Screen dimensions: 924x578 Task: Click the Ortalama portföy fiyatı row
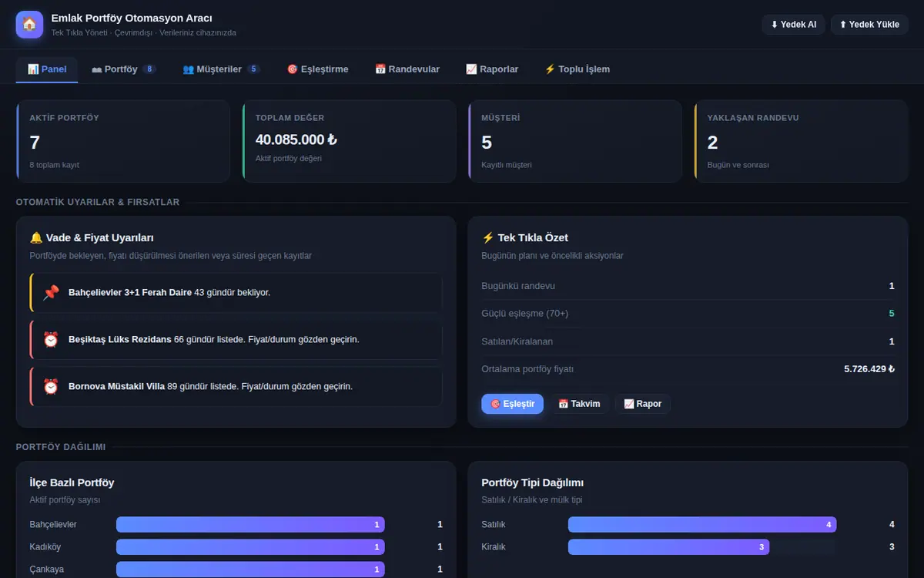point(688,369)
